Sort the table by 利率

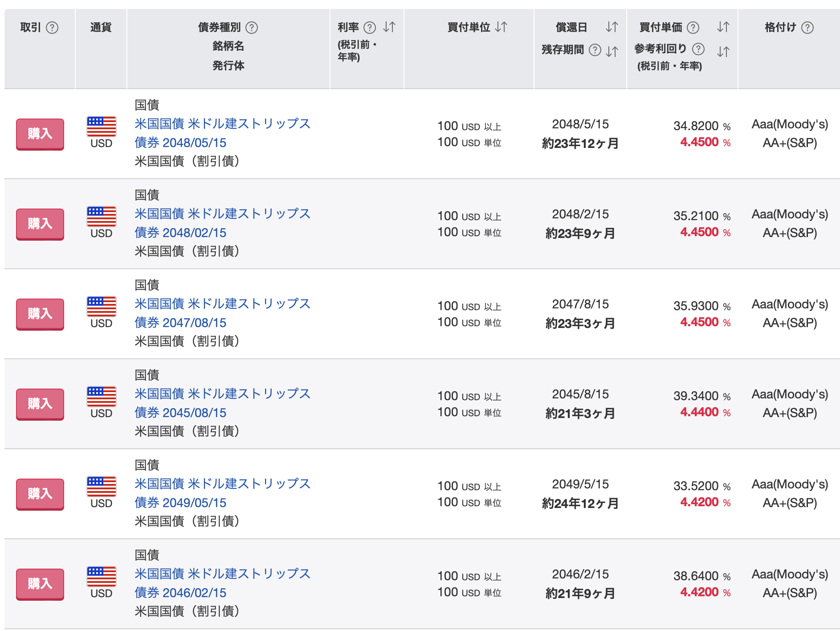pyautogui.click(x=389, y=27)
